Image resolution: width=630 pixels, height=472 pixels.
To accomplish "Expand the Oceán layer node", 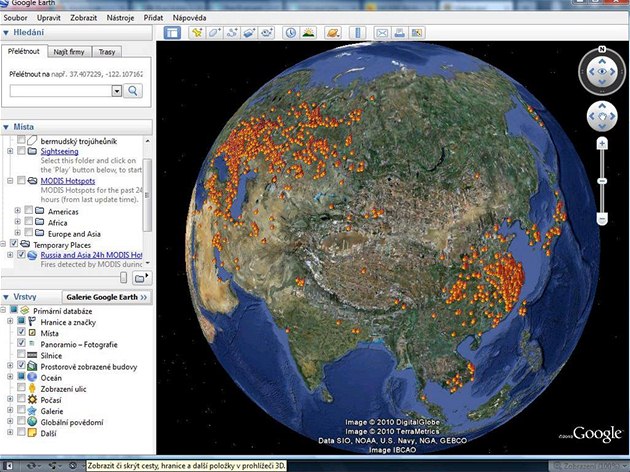I will click(10, 376).
